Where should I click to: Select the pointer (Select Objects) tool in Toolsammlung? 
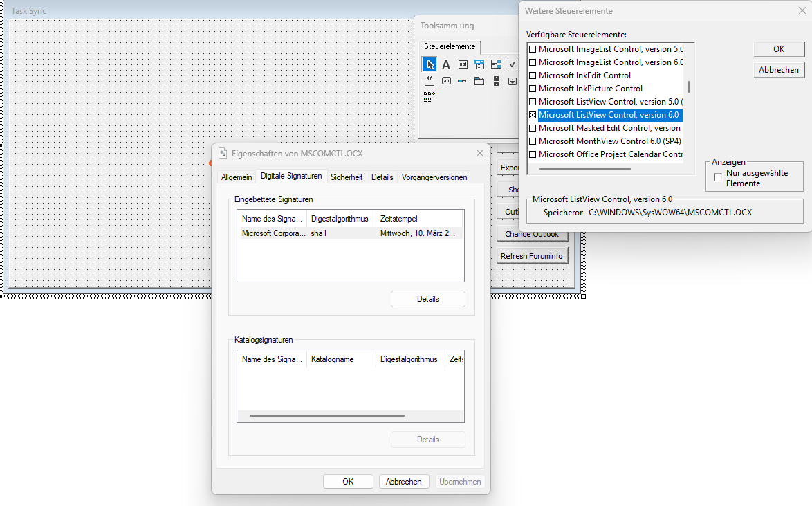[430, 64]
